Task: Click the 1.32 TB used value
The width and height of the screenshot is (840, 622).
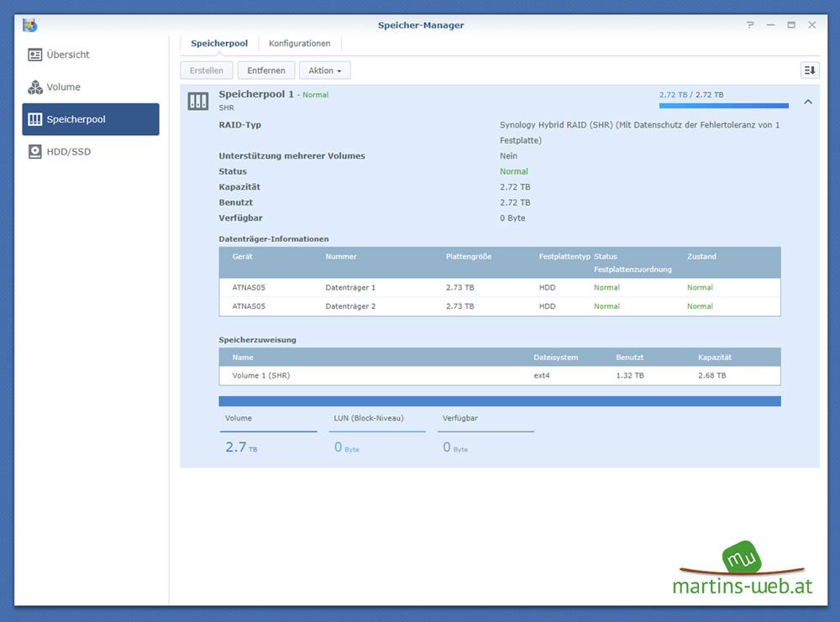Action: (630, 375)
